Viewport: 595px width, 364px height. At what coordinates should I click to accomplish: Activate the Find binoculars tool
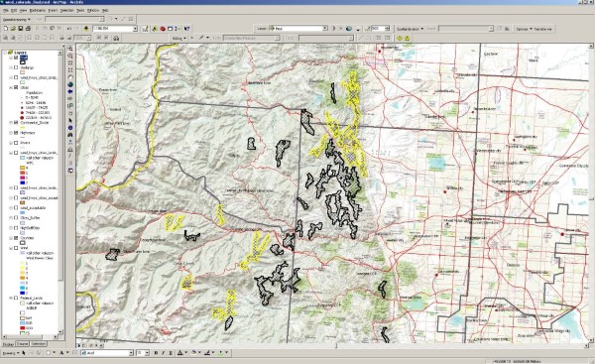70,135
